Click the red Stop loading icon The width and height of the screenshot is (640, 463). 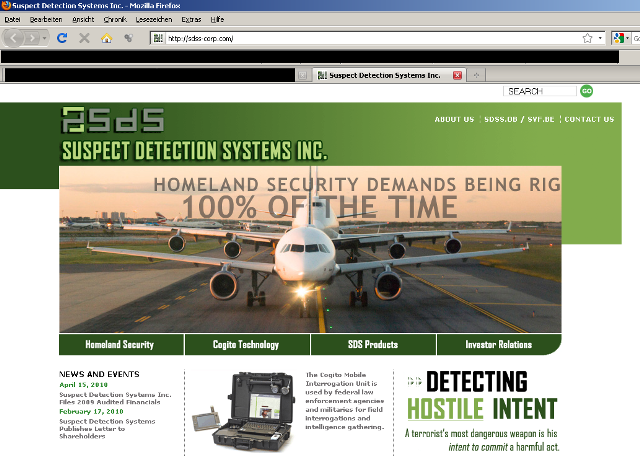tap(84, 38)
